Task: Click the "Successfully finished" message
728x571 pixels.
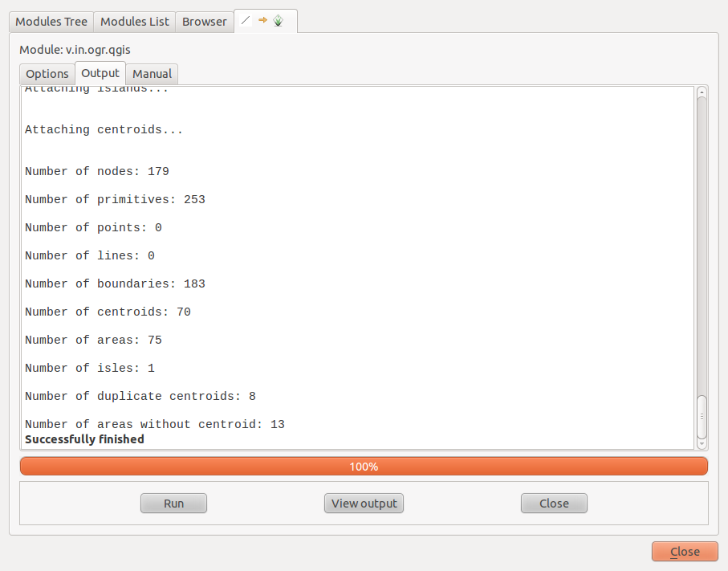Action: 84,439
